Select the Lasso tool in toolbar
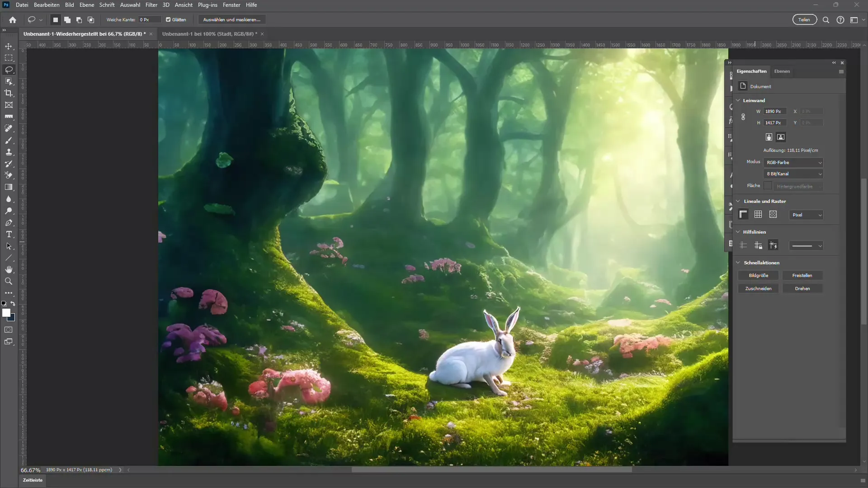Screen dimensions: 868x488 (x=9, y=70)
